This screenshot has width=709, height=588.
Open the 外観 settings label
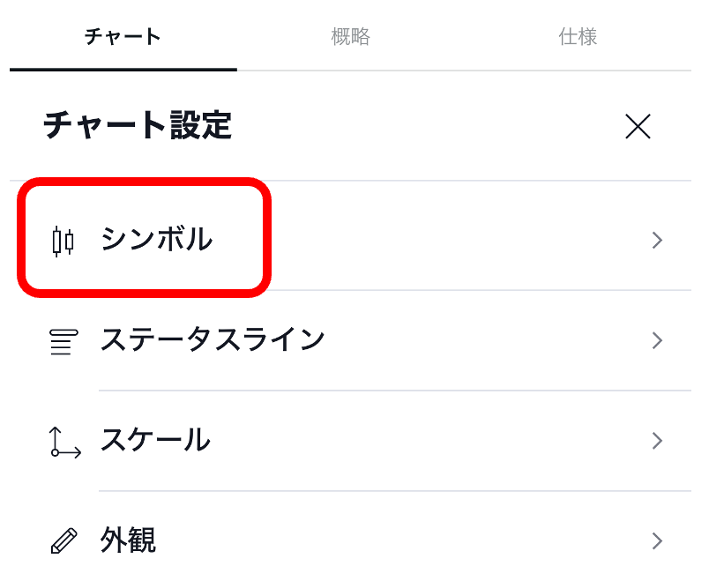tap(129, 540)
